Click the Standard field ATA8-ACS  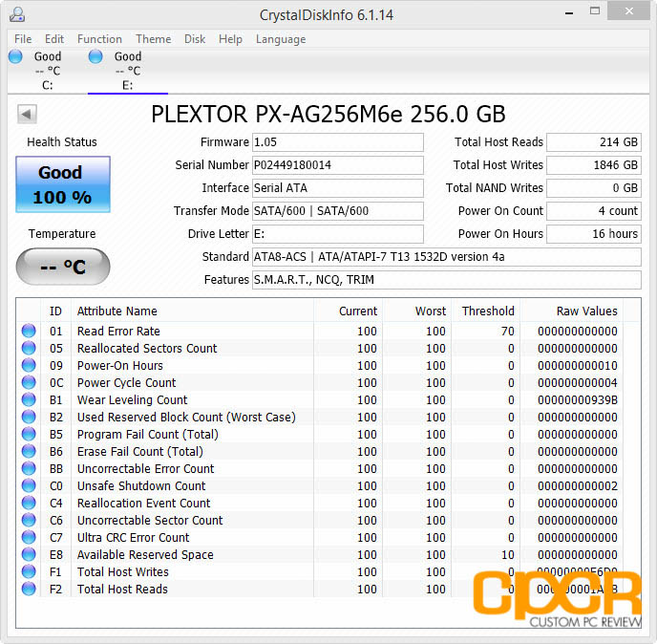447,257
